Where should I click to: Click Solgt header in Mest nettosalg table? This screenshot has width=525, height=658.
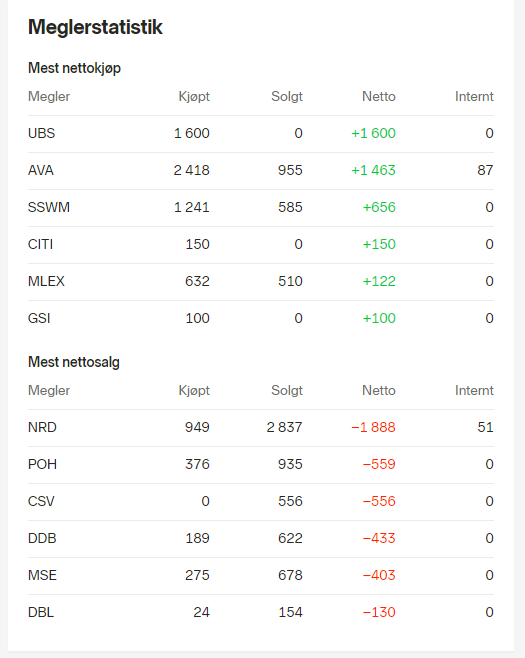coord(287,391)
